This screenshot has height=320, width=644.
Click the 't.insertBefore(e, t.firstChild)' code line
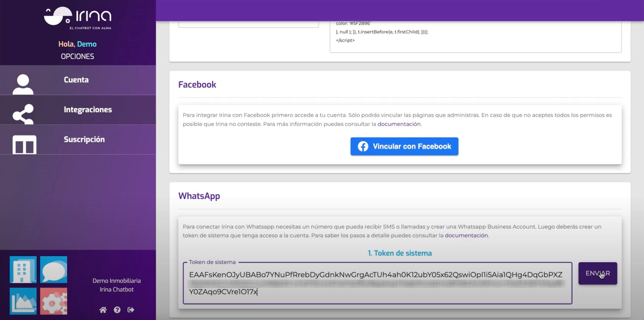[382, 32]
